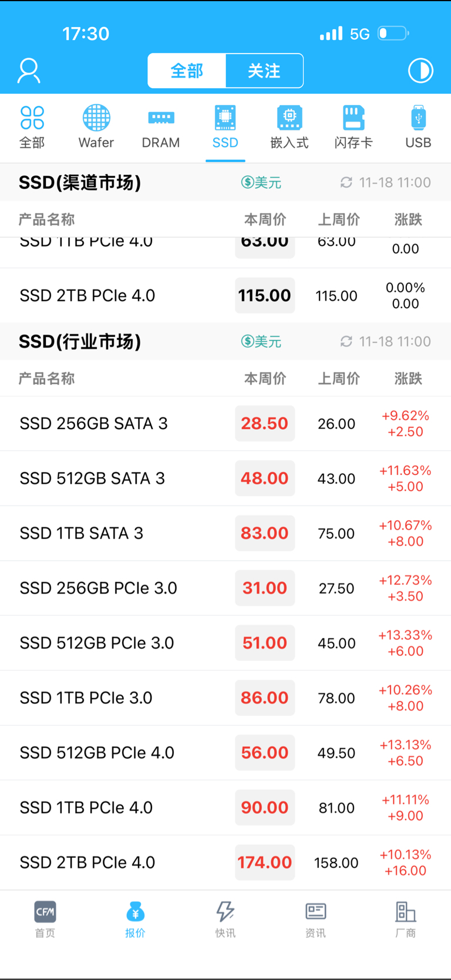Image resolution: width=451 pixels, height=980 pixels.
Task: Refresh the 渠道市场 price timestamp
Action: (346, 183)
